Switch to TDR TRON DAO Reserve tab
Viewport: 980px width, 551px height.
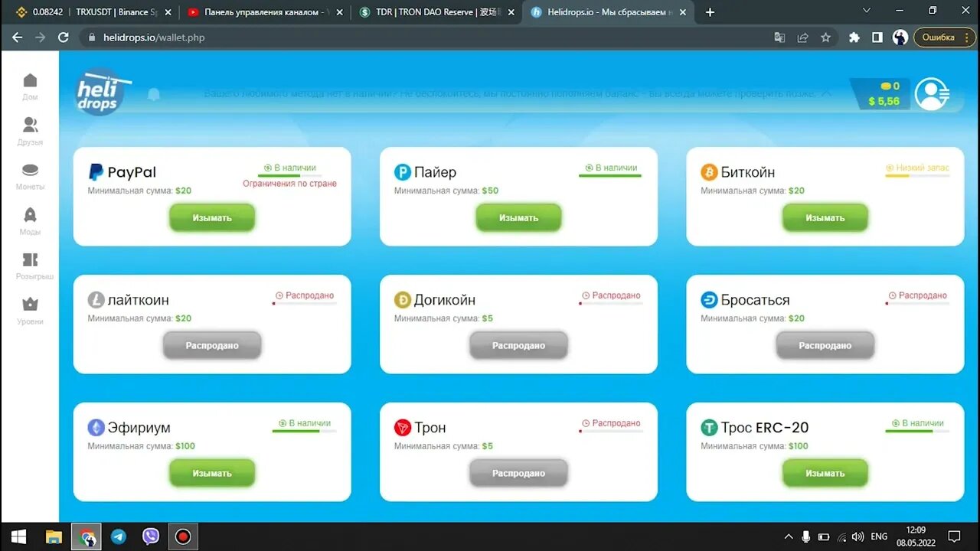tap(436, 12)
